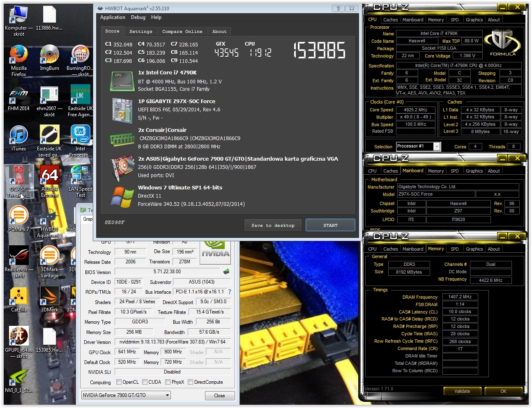
Task: Open NVI_0_1_52 NVIDIA desktop icon
Action: coord(18,380)
